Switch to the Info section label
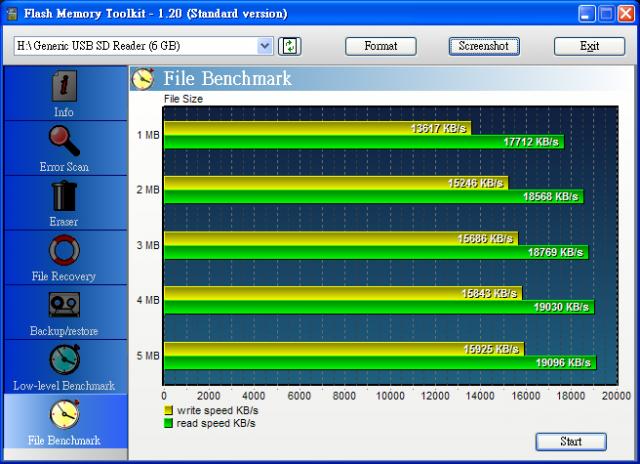This screenshot has height=464, width=640. (64, 112)
